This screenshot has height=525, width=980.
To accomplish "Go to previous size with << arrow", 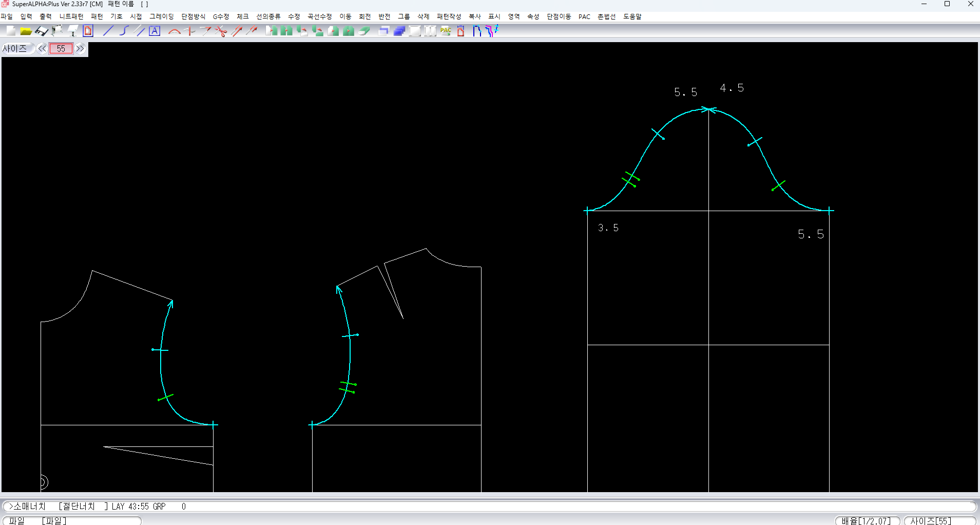I will pyautogui.click(x=42, y=49).
